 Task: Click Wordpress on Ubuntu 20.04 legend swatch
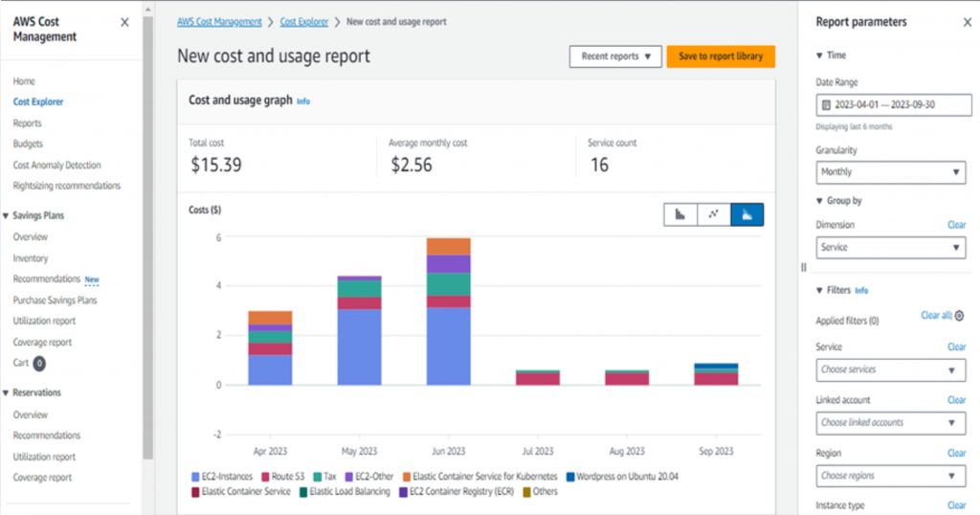tap(570, 477)
